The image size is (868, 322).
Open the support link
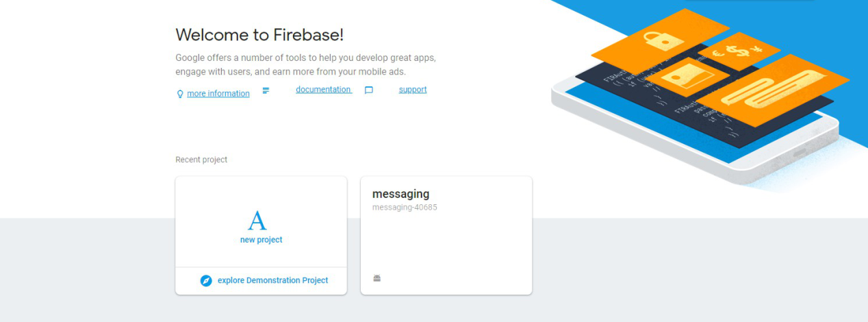tap(413, 90)
